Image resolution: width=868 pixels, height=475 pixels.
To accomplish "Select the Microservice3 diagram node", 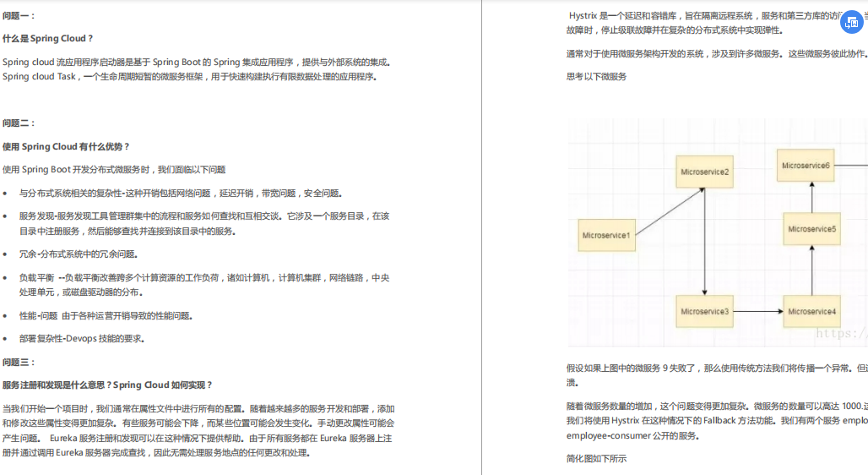I will (705, 312).
